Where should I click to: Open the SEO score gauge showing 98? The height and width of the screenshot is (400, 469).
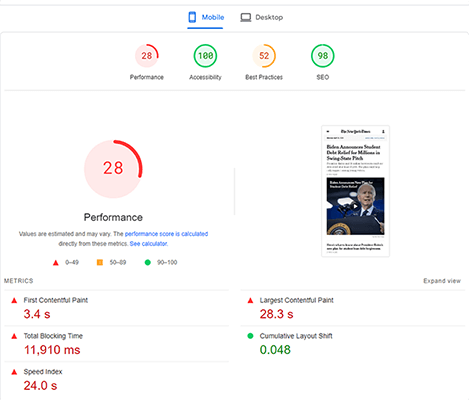click(x=323, y=56)
